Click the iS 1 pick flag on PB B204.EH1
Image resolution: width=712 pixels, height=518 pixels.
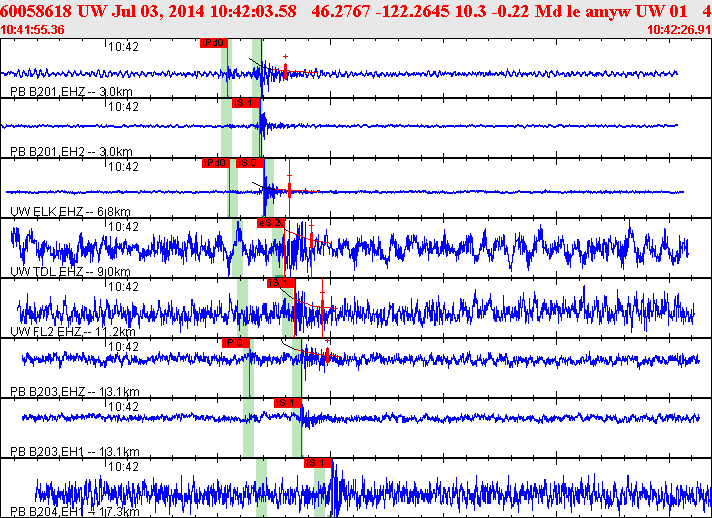pos(317,463)
